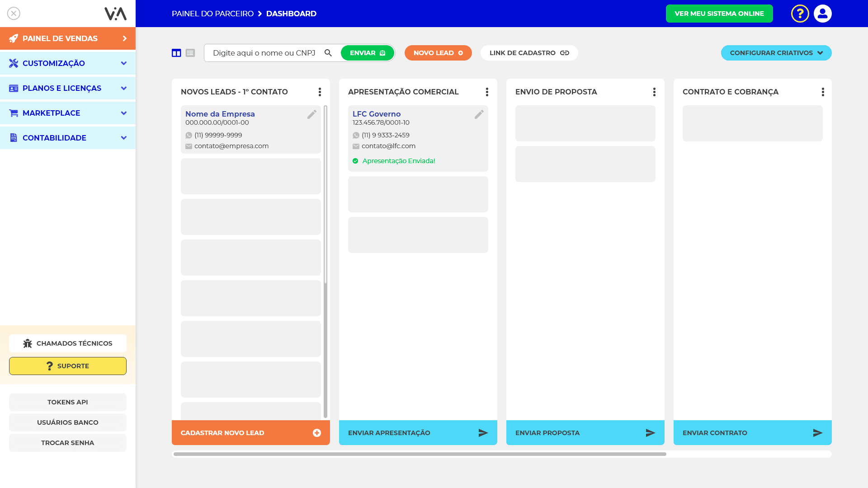Click the horizontal board scrollbar

pyautogui.click(x=420, y=454)
